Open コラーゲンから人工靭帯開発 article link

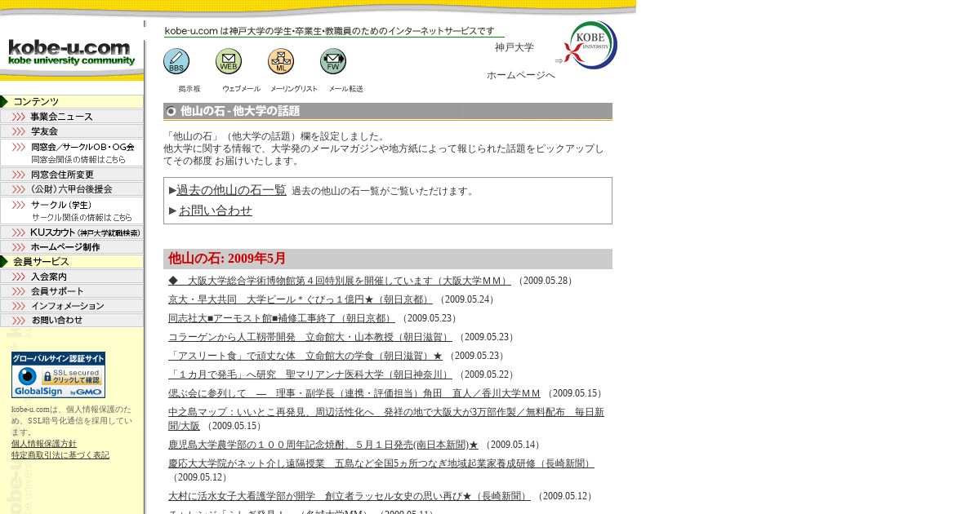tap(310, 337)
